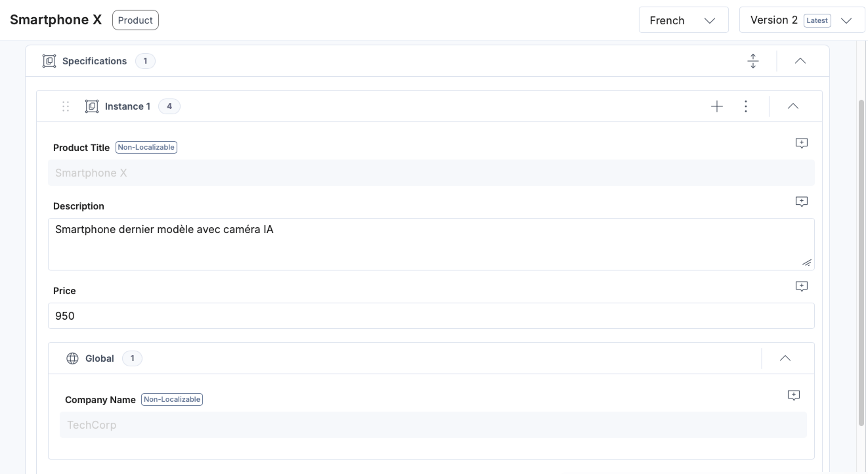This screenshot has width=868, height=474.
Task: Grab the Instance 1 drag handle
Action: (x=66, y=106)
